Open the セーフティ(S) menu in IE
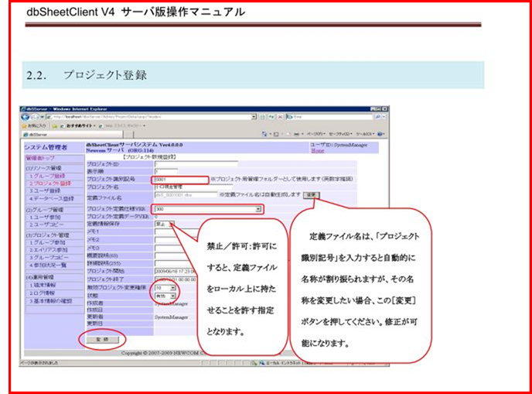This screenshot has height=394, width=532. click(x=340, y=134)
